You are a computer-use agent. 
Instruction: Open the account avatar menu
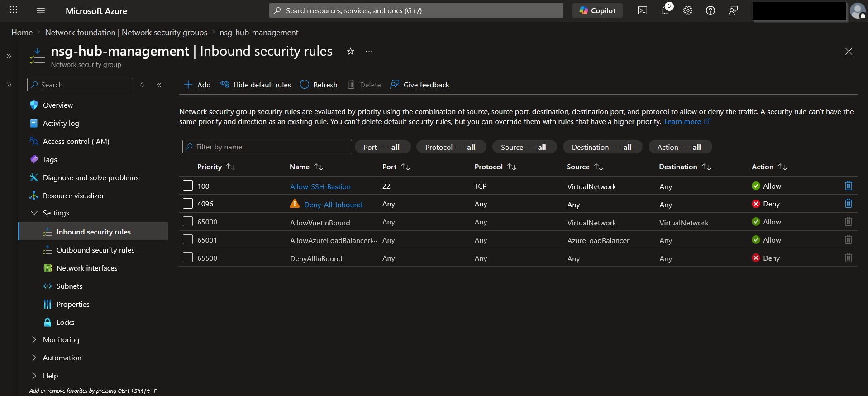tap(858, 10)
